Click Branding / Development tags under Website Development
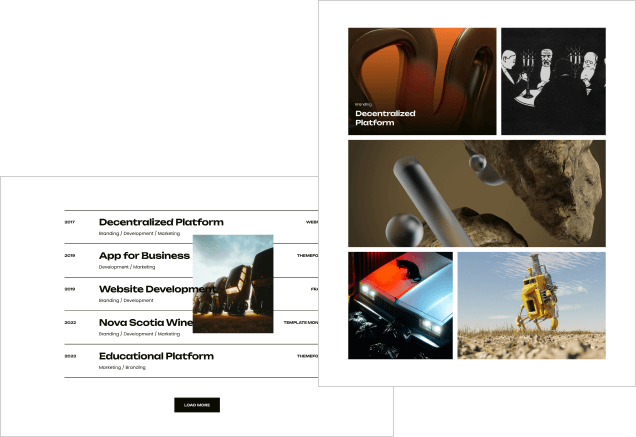 click(x=126, y=300)
